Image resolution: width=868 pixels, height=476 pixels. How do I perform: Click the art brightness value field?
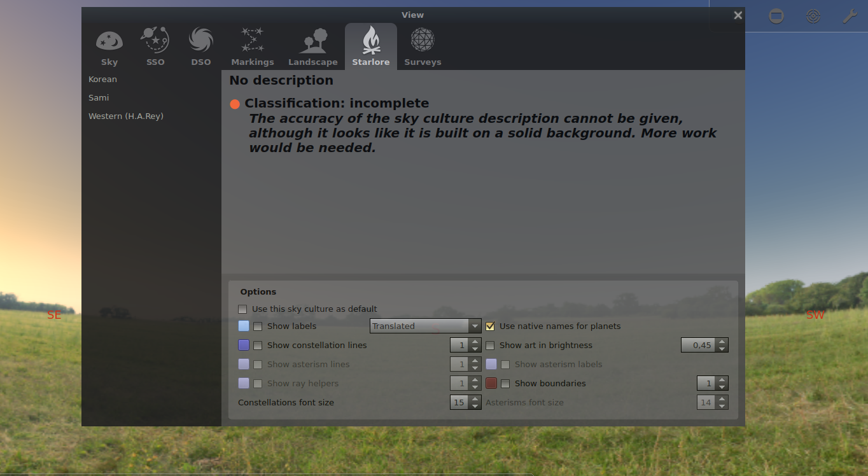click(x=698, y=345)
